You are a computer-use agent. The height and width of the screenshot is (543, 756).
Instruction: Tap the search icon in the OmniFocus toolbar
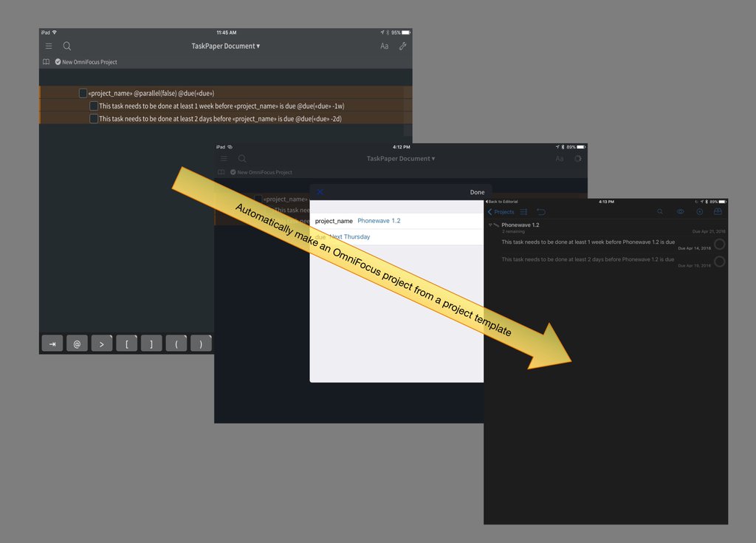point(660,211)
